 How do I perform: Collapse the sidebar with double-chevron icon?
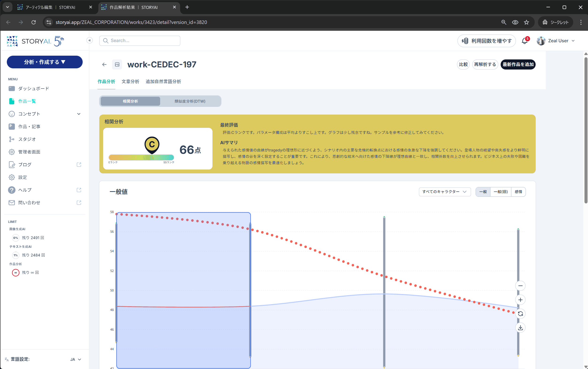(x=89, y=40)
